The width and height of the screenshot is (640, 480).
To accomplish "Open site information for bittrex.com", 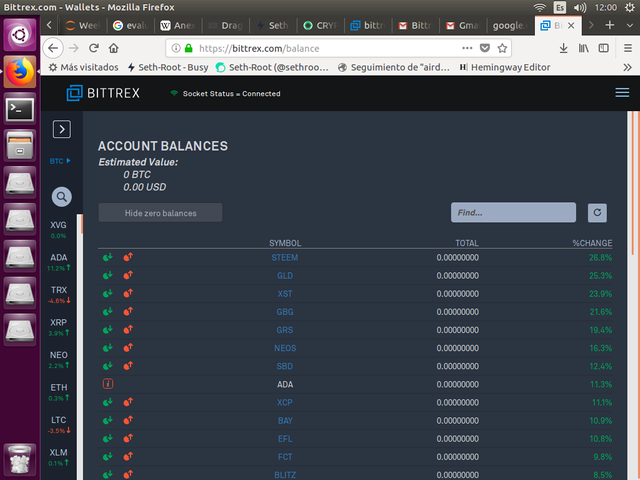I will click(176, 48).
